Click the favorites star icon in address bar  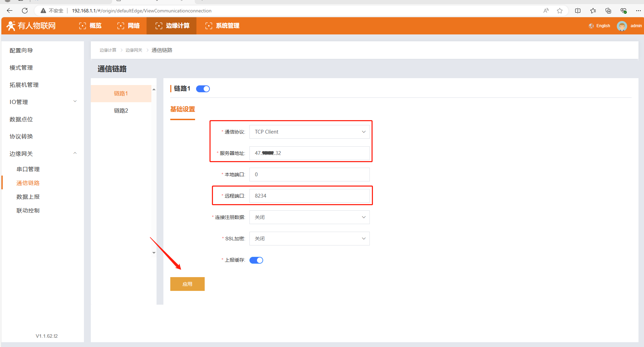pos(560,11)
